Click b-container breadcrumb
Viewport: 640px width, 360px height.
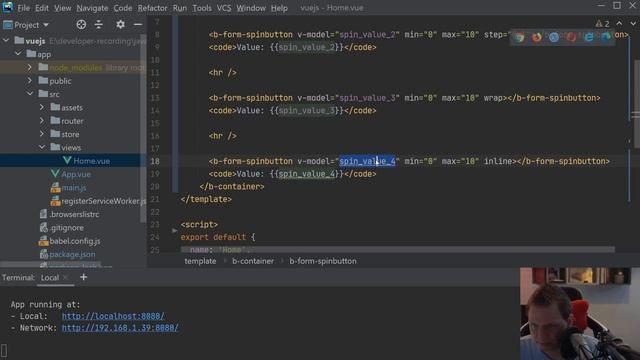pos(253,261)
